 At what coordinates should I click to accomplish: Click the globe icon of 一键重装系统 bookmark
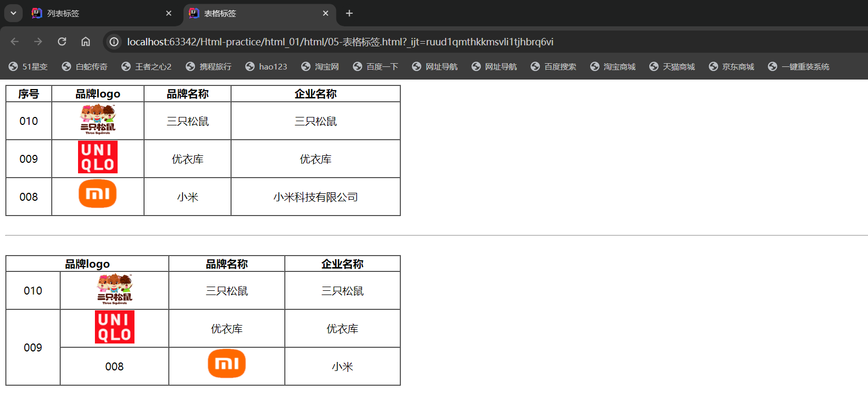click(773, 66)
